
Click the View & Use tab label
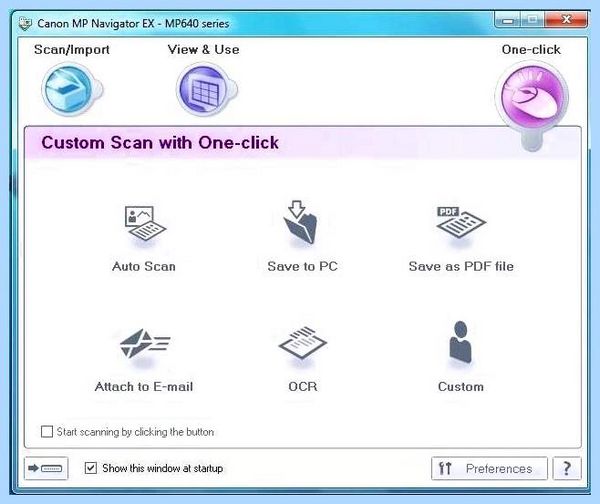203,49
